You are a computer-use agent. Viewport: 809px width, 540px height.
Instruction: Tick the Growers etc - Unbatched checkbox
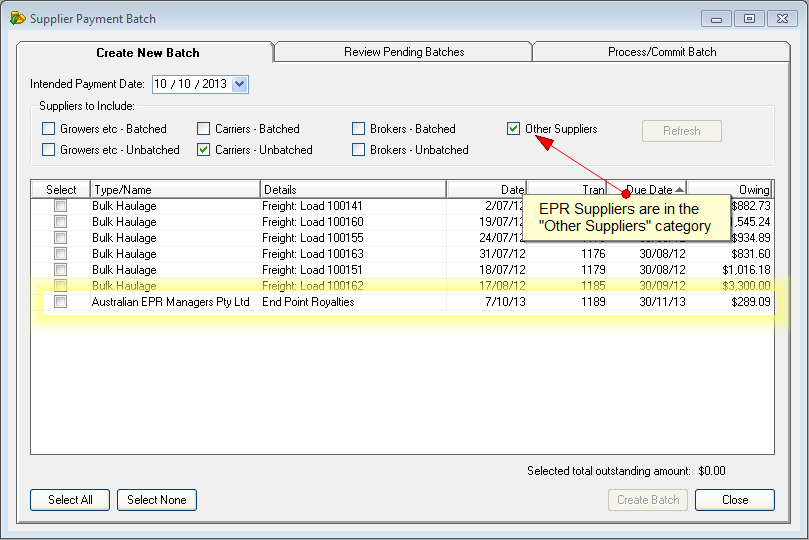click(49, 150)
